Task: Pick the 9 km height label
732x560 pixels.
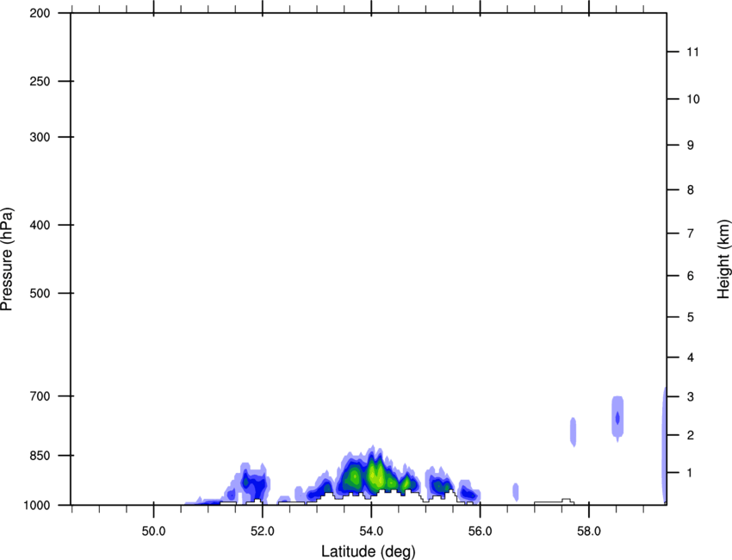Action: click(x=691, y=146)
